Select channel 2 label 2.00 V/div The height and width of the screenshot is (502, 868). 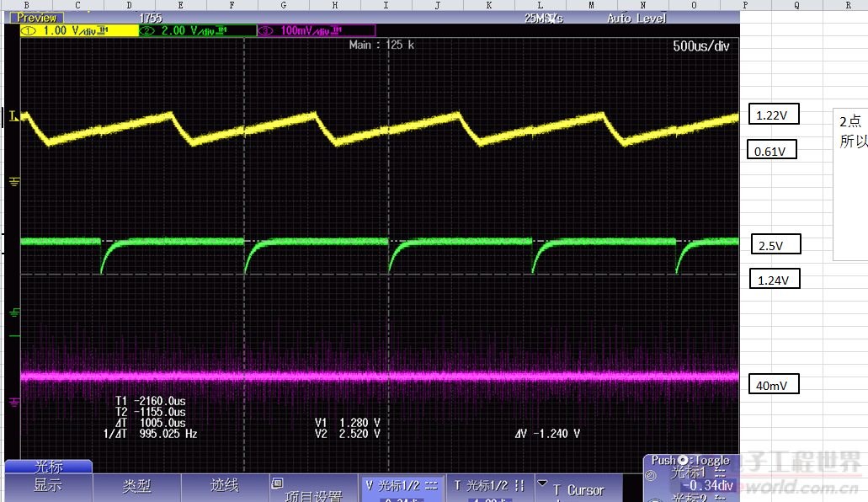(x=198, y=30)
